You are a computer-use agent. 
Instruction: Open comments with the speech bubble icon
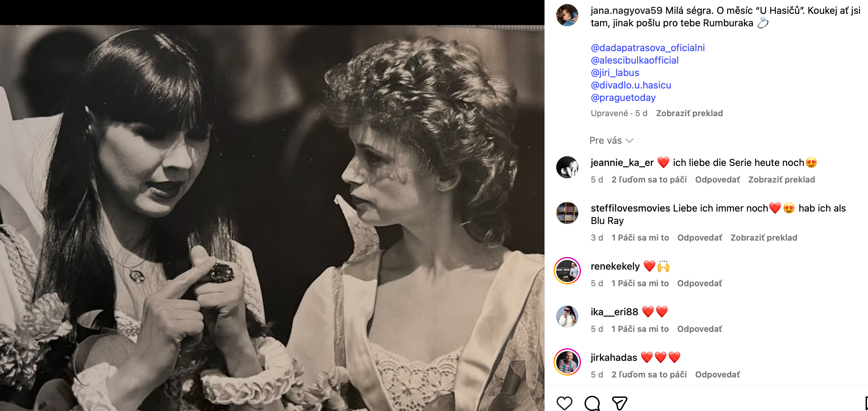(592, 403)
